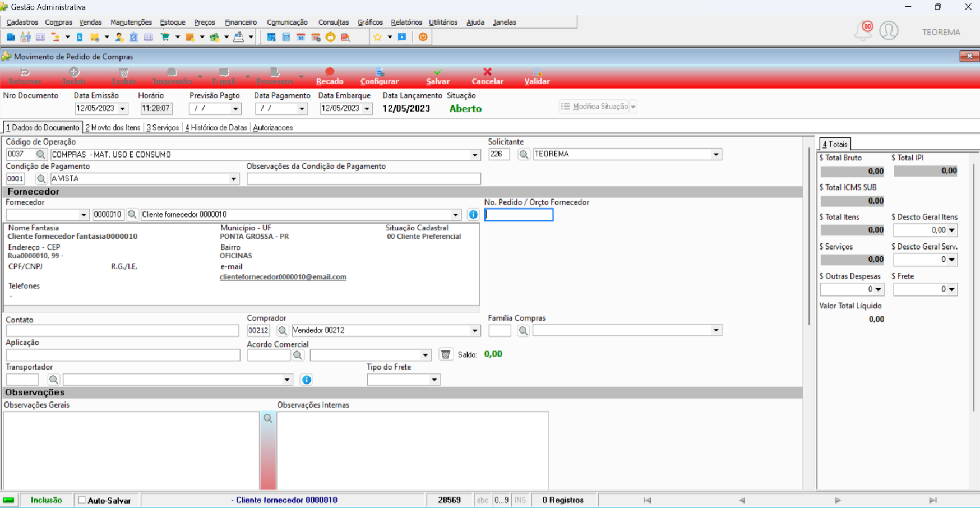Expand the COMPRAS - MAT. USO E CONSUMO dropdown
This screenshot has width=980, height=508.
click(475, 155)
